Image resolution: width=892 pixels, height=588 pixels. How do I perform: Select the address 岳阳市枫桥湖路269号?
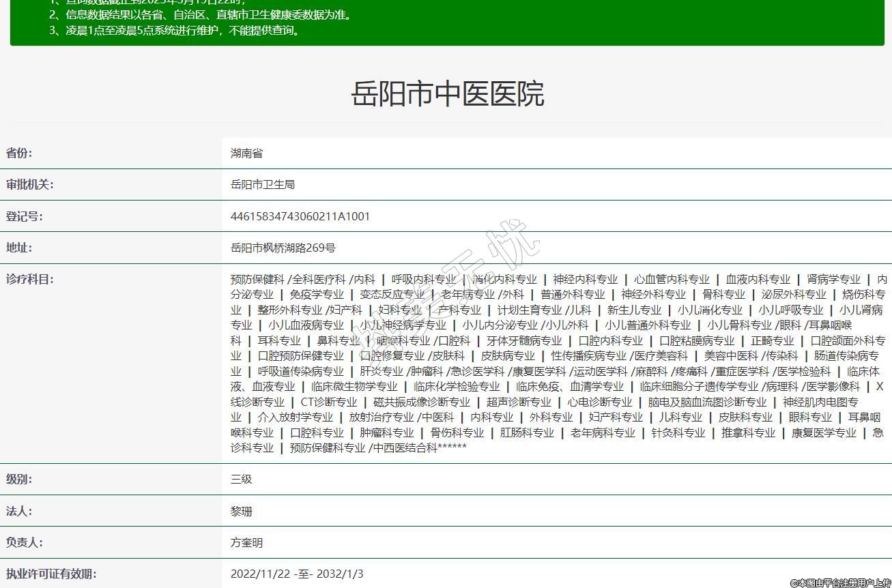click(x=283, y=248)
